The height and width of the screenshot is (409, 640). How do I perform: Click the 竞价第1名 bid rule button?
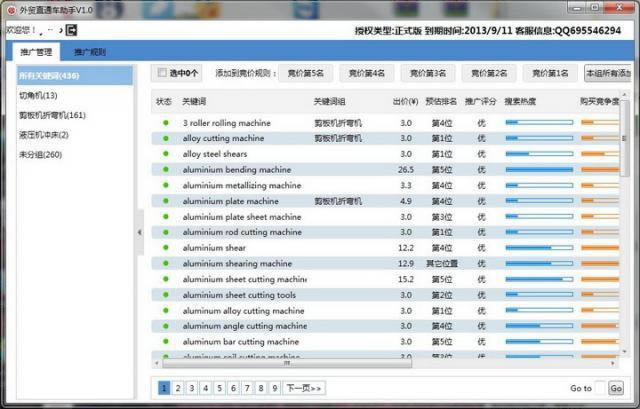click(x=550, y=73)
